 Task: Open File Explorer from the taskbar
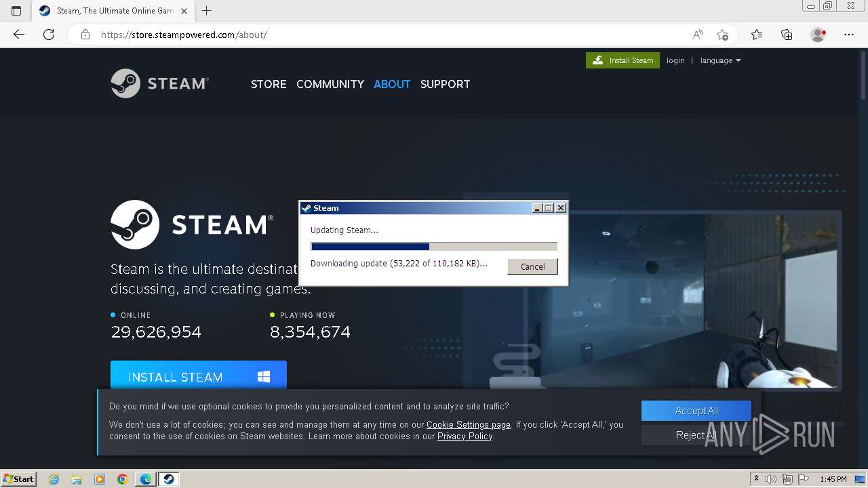point(77,479)
